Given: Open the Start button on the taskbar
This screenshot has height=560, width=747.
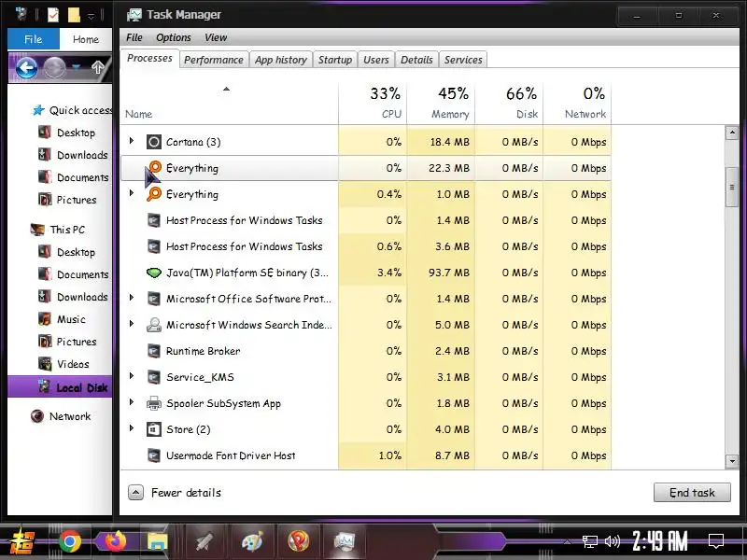Looking at the screenshot, I should pos(22,542).
